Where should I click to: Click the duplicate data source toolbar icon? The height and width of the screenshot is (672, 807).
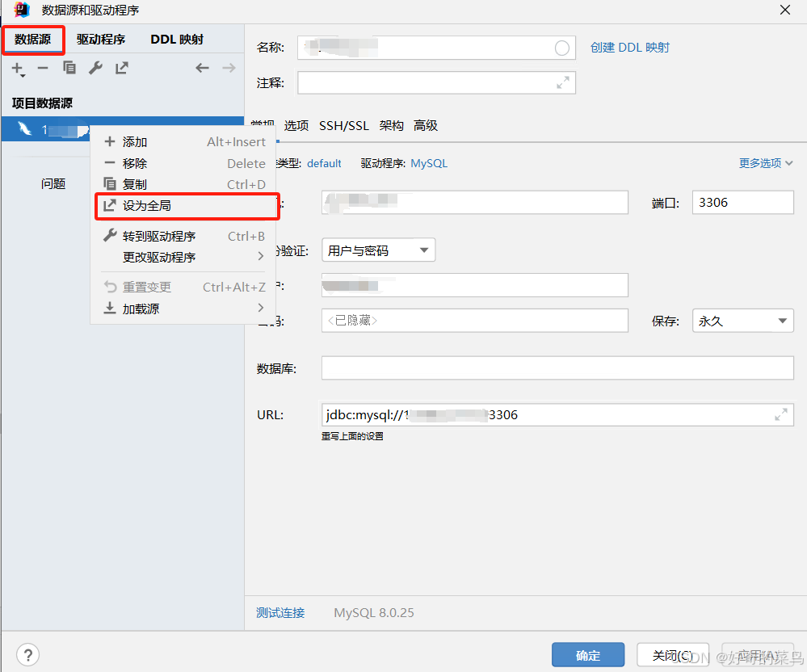tap(69, 68)
